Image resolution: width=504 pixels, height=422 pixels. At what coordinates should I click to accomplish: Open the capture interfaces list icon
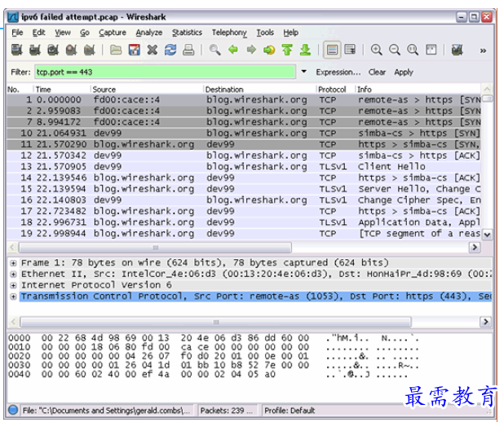pyautogui.click(x=16, y=50)
